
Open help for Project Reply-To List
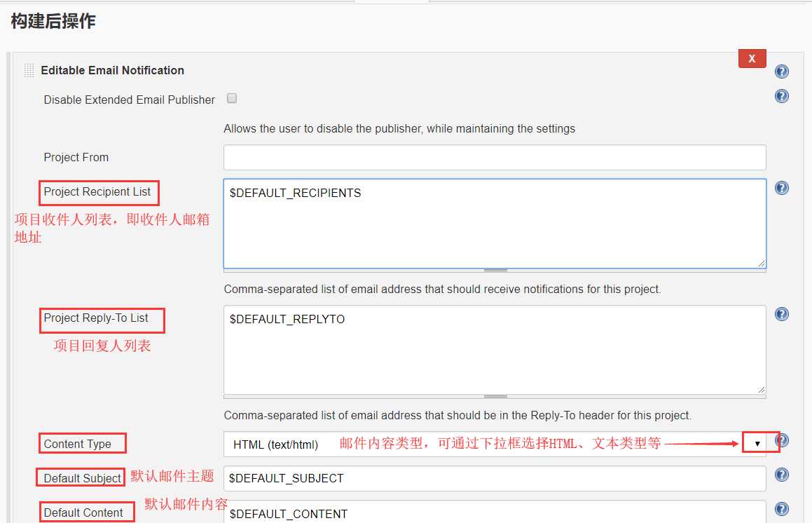781,314
